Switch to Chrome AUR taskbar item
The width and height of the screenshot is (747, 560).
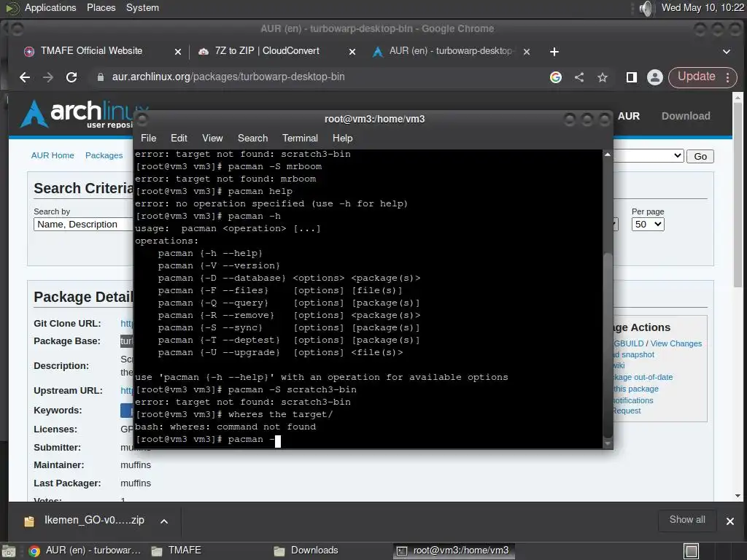(85, 551)
